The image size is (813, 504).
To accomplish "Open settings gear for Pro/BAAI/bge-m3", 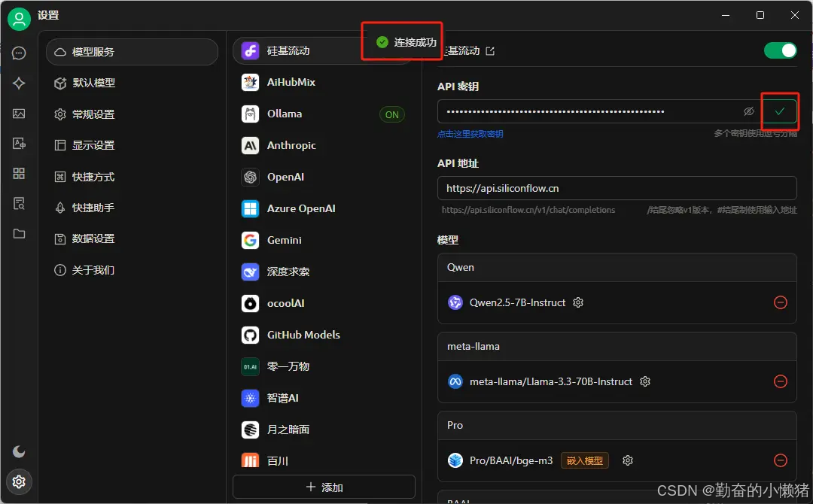I will 627,460.
